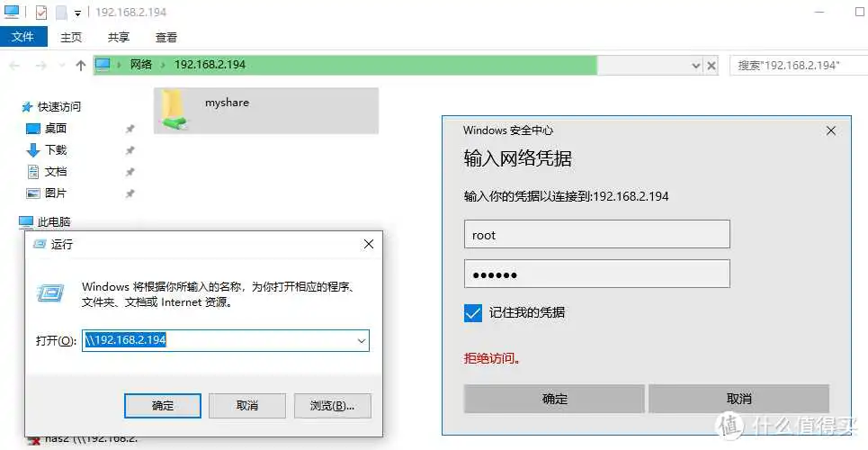Viewport: 868px width, 450px height.
Task: Click the Access denied (拒绝访问) message
Action: (492, 358)
